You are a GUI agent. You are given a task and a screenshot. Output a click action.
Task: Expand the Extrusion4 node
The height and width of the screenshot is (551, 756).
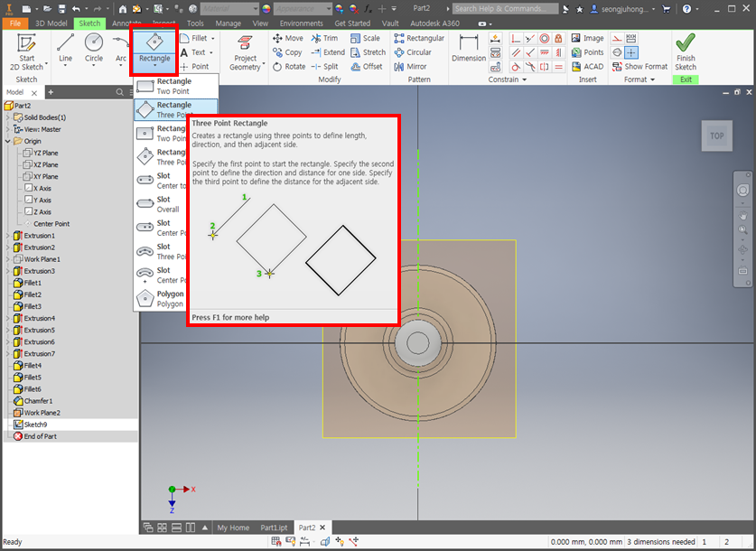(8, 318)
